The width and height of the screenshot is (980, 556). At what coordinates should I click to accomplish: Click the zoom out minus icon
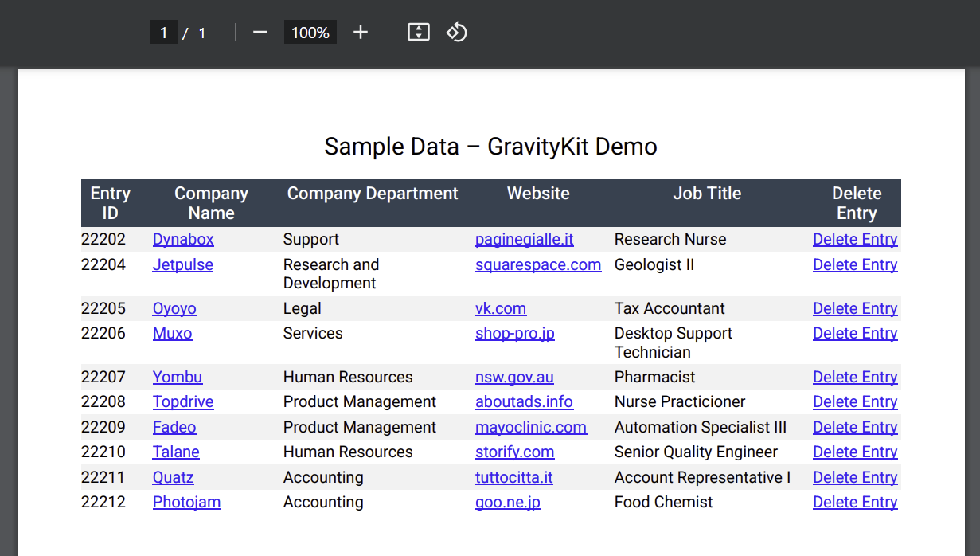260,33
